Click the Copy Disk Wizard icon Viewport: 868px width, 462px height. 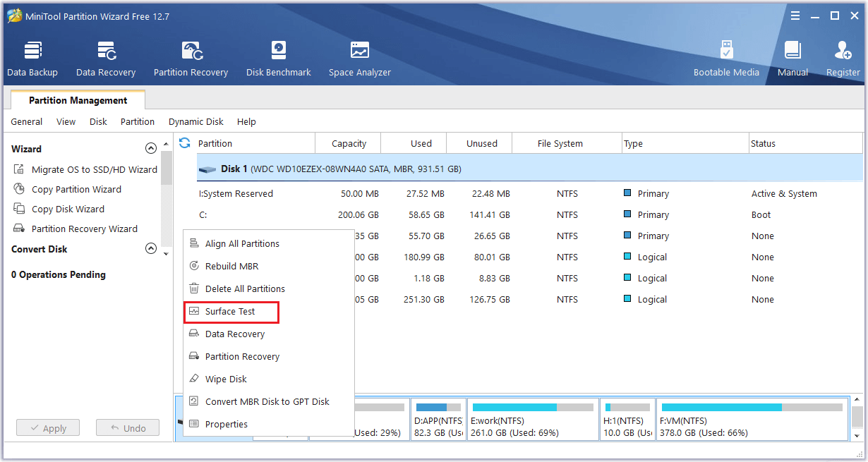(x=19, y=209)
